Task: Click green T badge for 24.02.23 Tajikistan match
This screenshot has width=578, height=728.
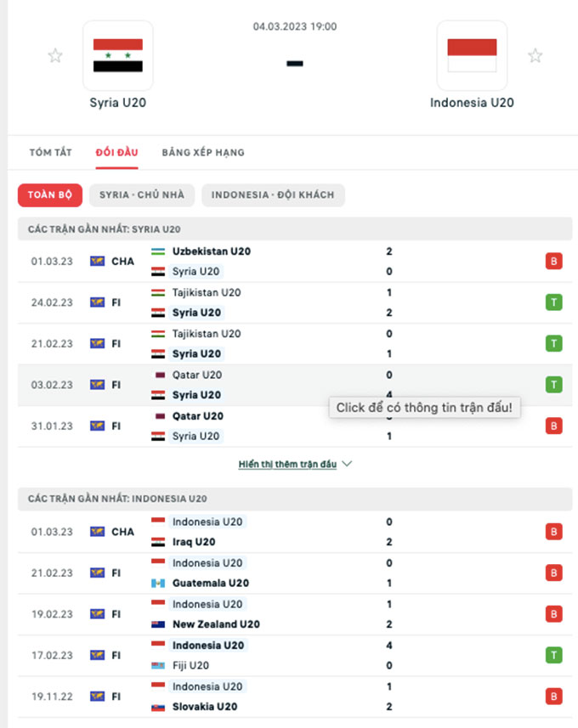Action: 554,302
